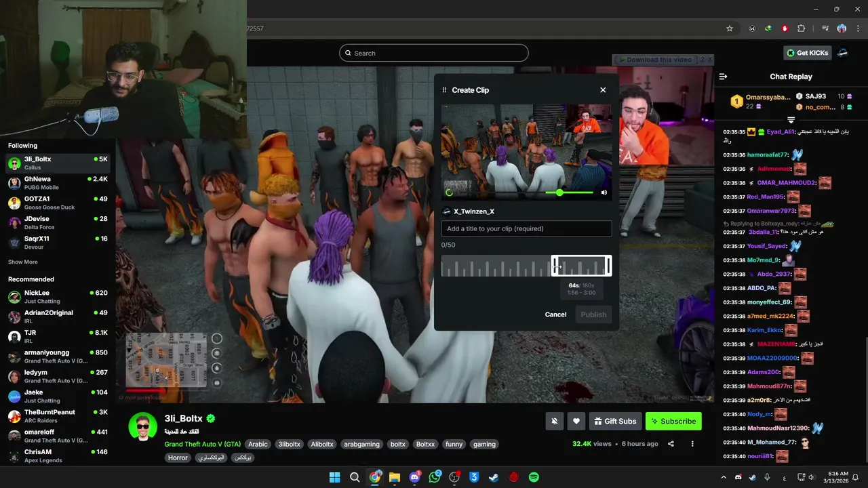Viewport: 868px width, 488px height.
Task: Open TheBurntPeanut recommended channel
Action: pyautogui.click(x=58, y=416)
